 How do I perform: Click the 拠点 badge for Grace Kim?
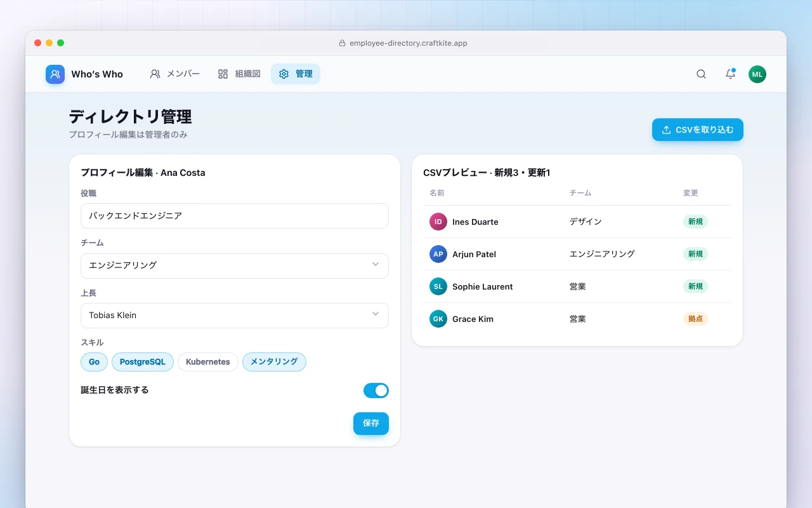pos(695,319)
